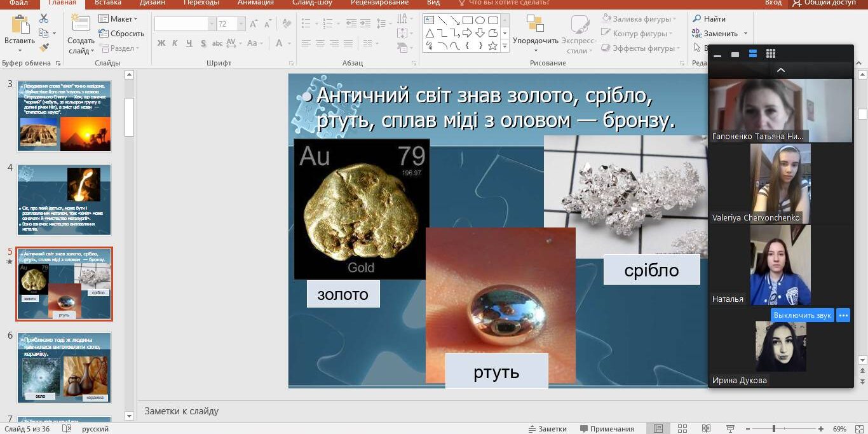The image size is (868, 434).
Task: Click the Выключить звук mute button
Action: coord(802,315)
